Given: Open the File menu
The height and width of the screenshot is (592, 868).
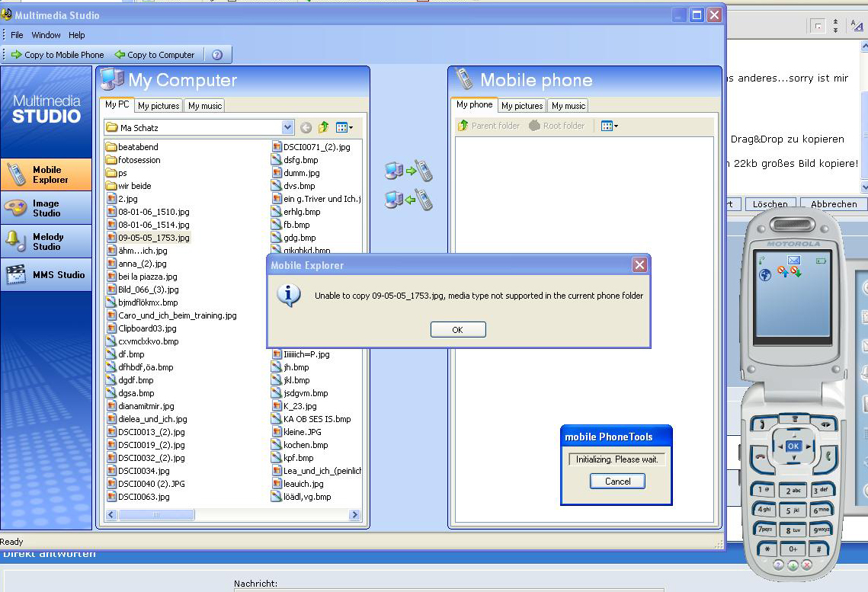Looking at the screenshot, I should [18, 35].
